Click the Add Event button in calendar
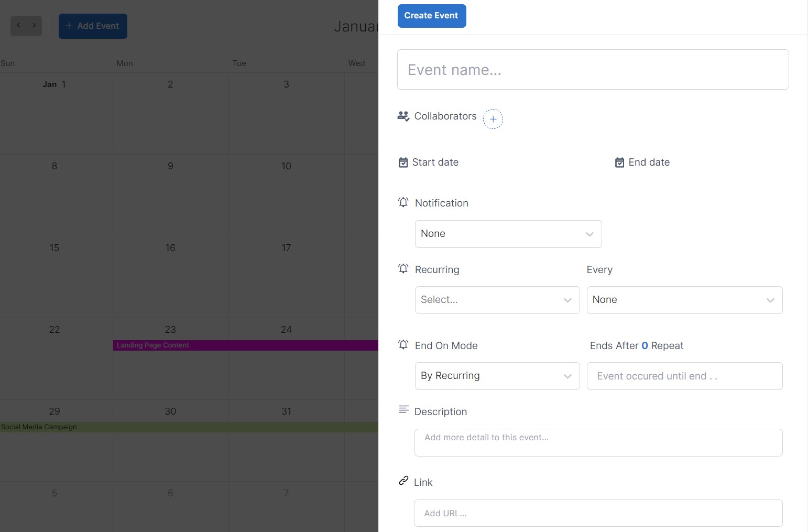The height and width of the screenshot is (532, 808). pyautogui.click(x=93, y=26)
